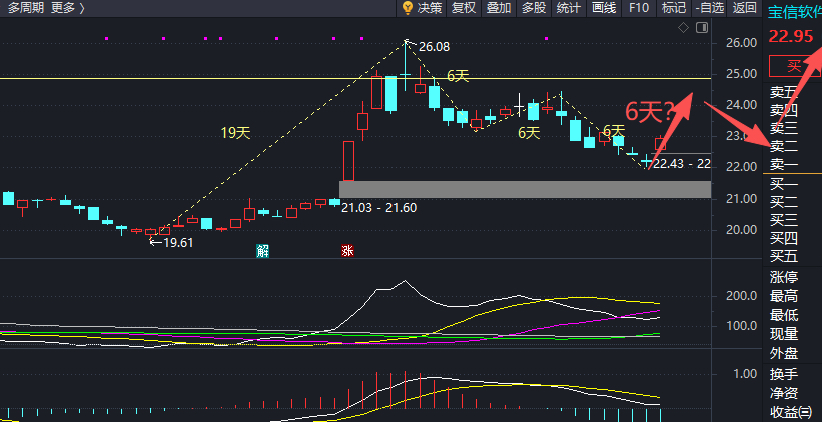Click the red 涨 marker icon on the chart
Viewport: 822px width, 422px height.
tap(347, 251)
